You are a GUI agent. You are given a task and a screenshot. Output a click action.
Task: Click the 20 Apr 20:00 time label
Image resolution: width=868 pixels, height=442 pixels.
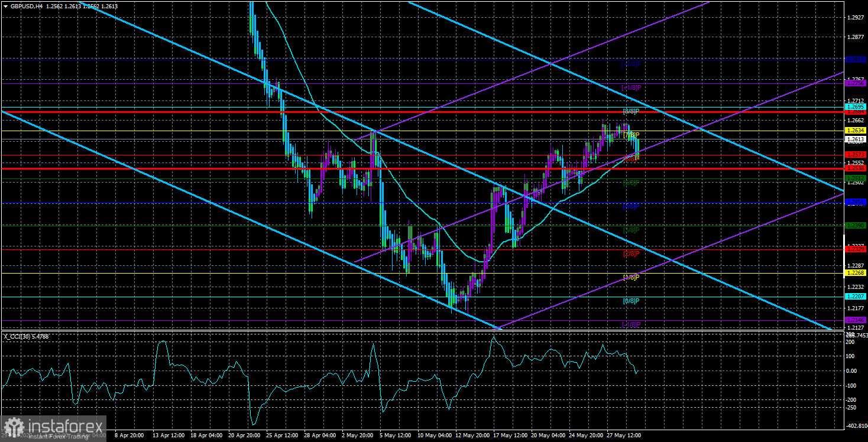tap(243, 435)
